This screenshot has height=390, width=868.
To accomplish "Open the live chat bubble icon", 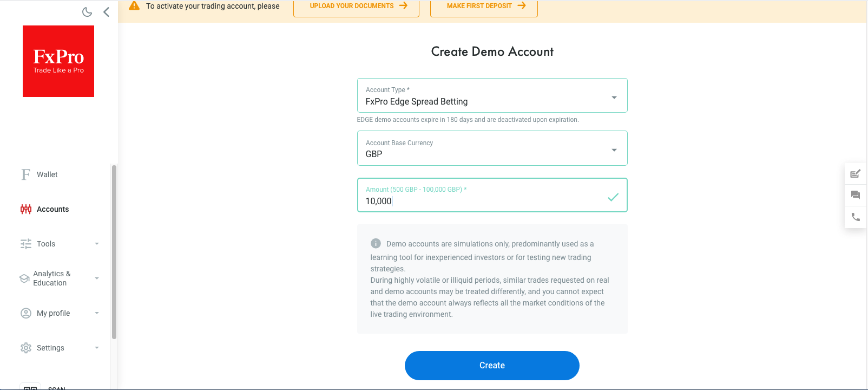I will pos(856,195).
